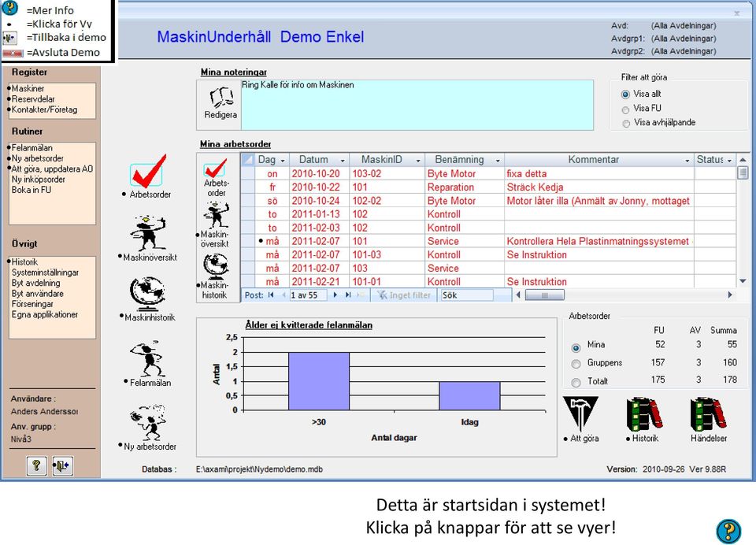The height and width of the screenshot is (545, 756).
Task: Select the Visa allt radio button
Action: (x=625, y=94)
